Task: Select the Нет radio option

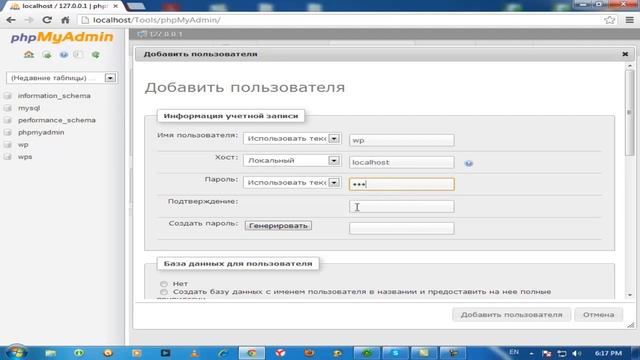Action: click(164, 284)
